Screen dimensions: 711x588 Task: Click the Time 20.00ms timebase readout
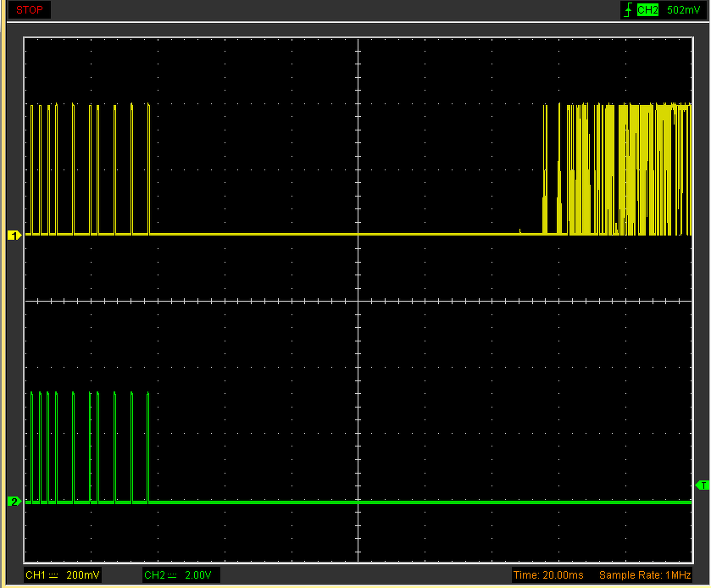548,574
